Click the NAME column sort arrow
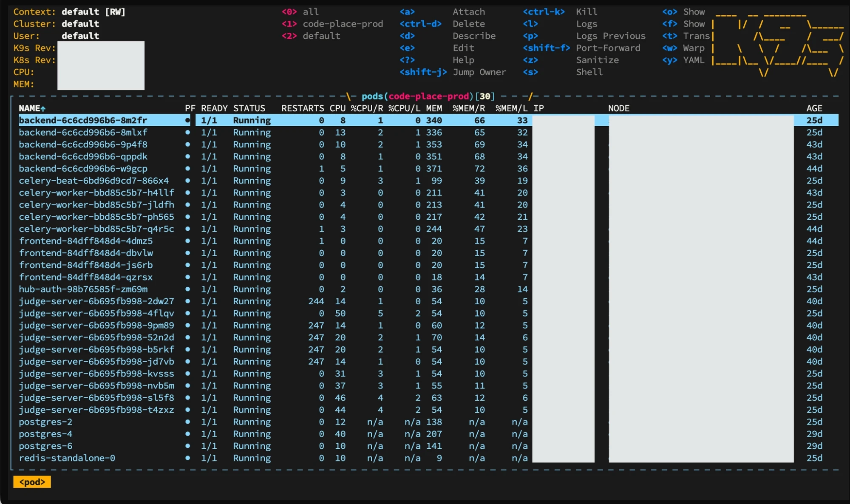850x504 pixels. 43,109
